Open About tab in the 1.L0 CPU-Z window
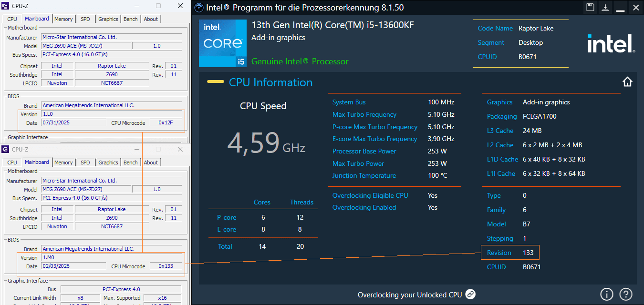The image size is (644, 305). pyautogui.click(x=151, y=19)
